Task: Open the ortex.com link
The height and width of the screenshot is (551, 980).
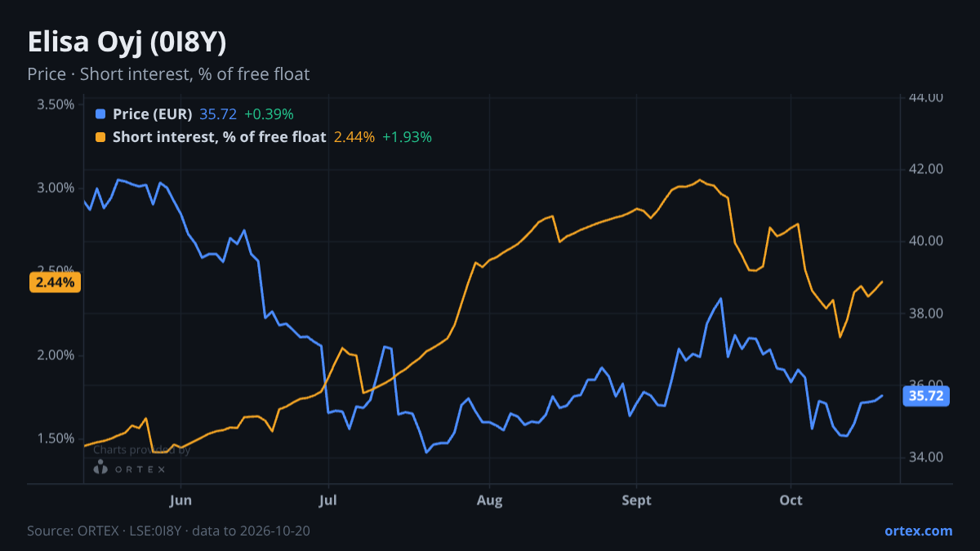Action: pos(918,531)
